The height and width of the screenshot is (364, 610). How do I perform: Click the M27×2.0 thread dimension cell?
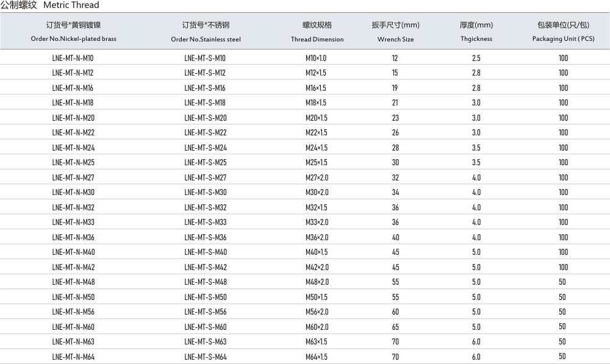[x=317, y=177]
